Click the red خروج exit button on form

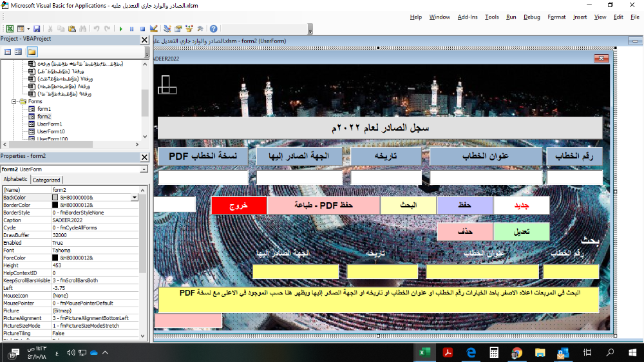(239, 205)
